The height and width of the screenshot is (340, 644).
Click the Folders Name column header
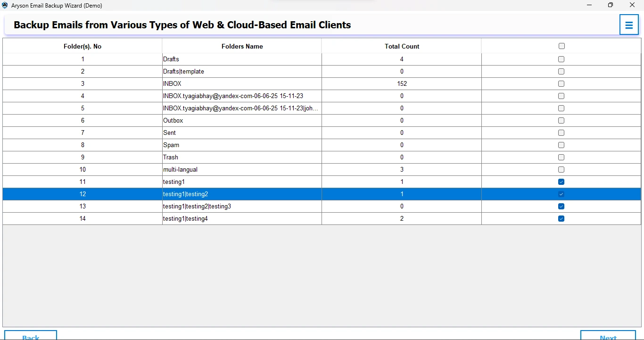tap(242, 46)
